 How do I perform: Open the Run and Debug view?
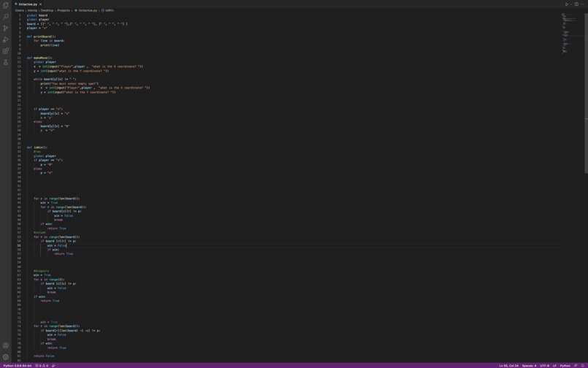pos(6,39)
